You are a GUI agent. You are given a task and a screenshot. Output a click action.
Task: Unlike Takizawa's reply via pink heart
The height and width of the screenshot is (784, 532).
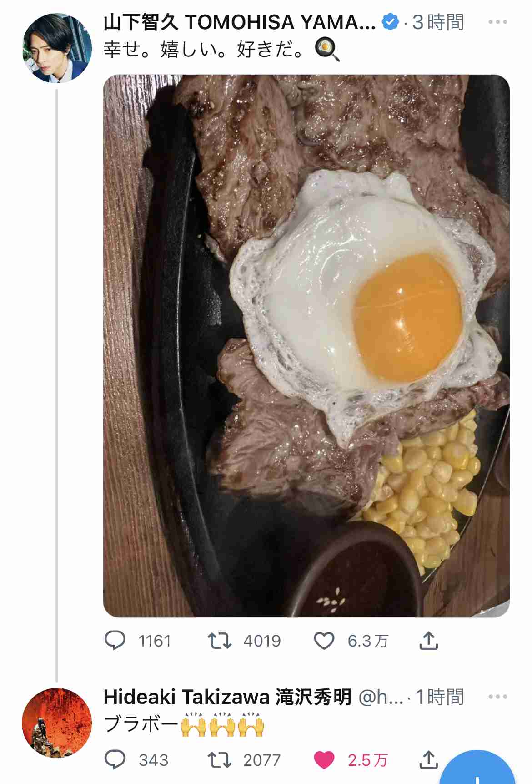(x=324, y=759)
